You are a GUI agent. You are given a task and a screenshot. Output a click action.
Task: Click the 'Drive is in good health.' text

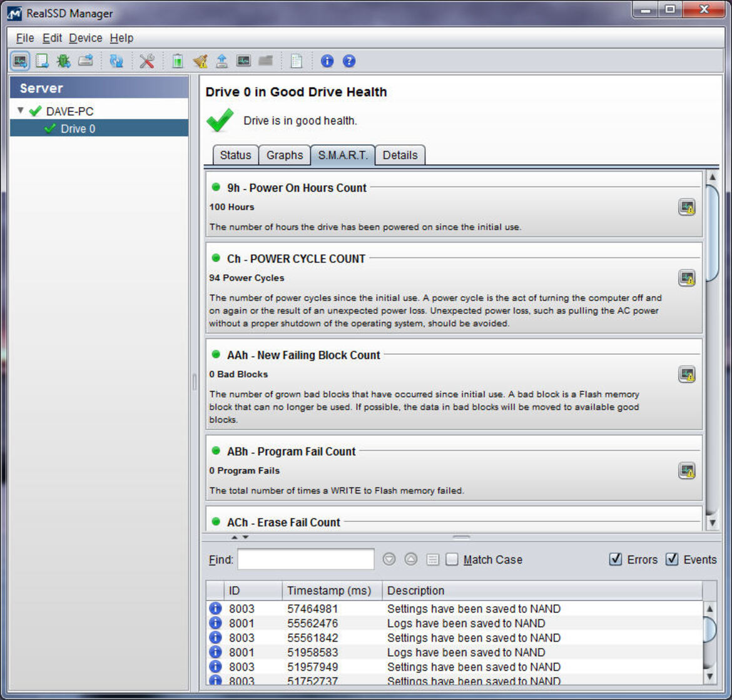click(300, 120)
